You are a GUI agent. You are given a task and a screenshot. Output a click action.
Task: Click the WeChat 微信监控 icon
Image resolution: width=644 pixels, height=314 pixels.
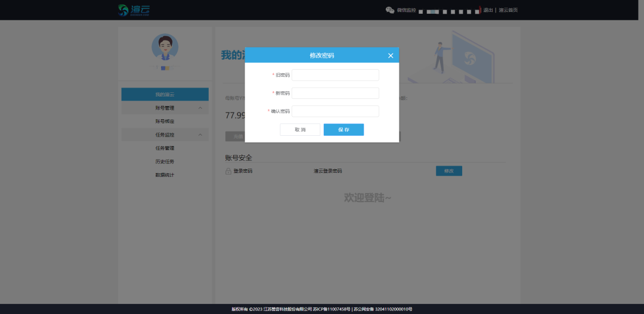pyautogui.click(x=390, y=10)
